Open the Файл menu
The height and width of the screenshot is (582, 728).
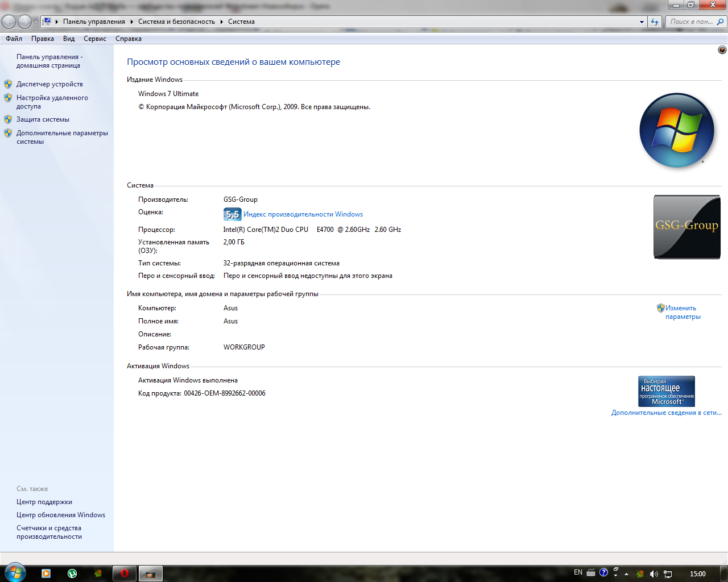point(14,39)
